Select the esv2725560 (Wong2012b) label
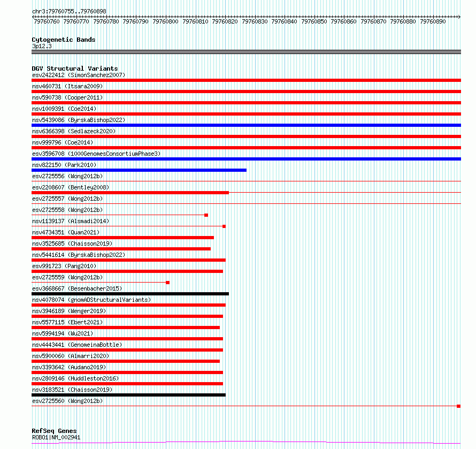This screenshot has height=449, width=476. (x=67, y=401)
